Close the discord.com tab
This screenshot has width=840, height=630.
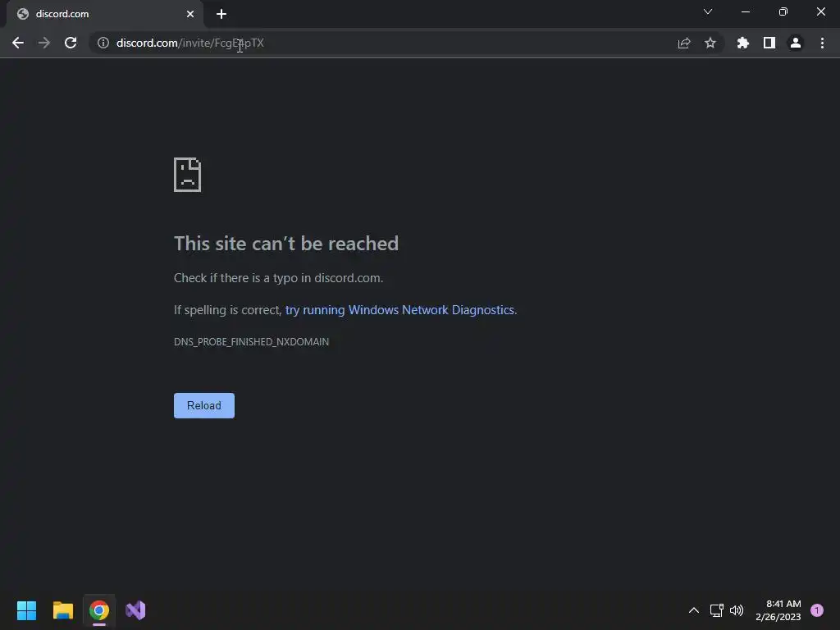coord(190,14)
